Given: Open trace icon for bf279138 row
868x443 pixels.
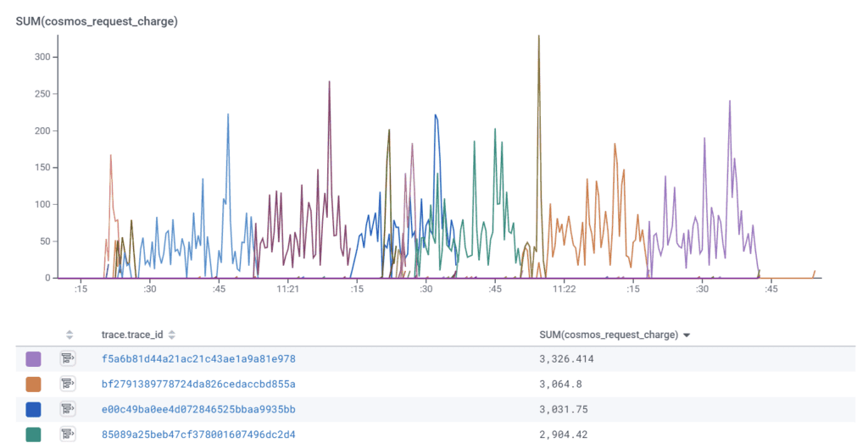Looking at the screenshot, I should coord(69,385).
